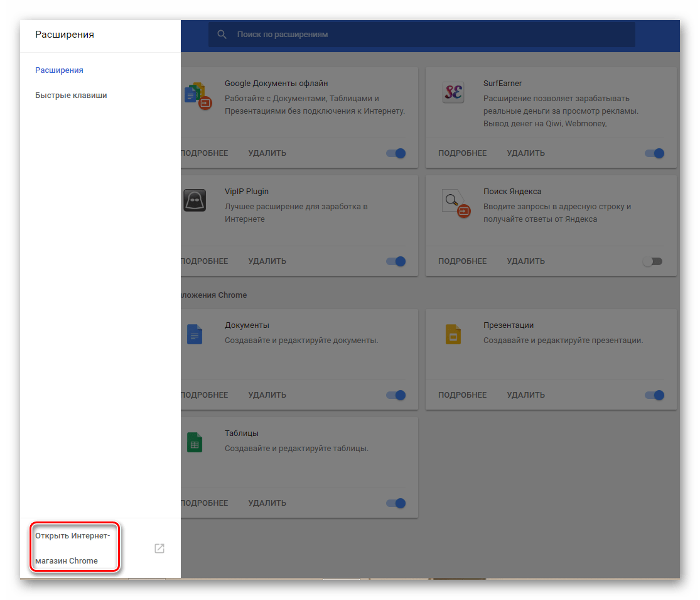
Task: Select Расширения in the side menu
Action: (x=59, y=70)
